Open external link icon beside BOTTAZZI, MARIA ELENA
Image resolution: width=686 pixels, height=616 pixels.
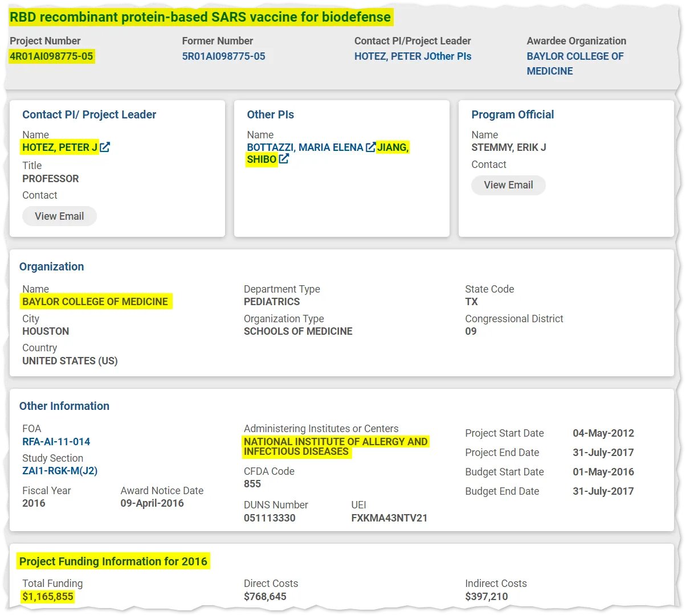click(x=371, y=147)
